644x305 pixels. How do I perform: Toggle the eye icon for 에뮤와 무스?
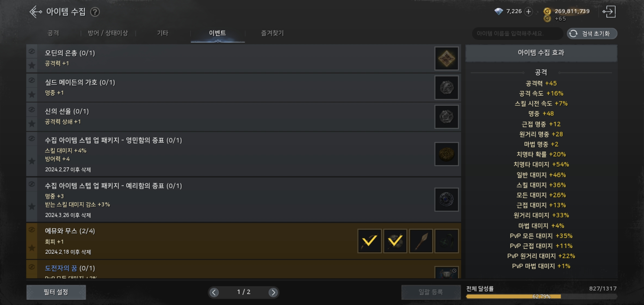coord(32,229)
